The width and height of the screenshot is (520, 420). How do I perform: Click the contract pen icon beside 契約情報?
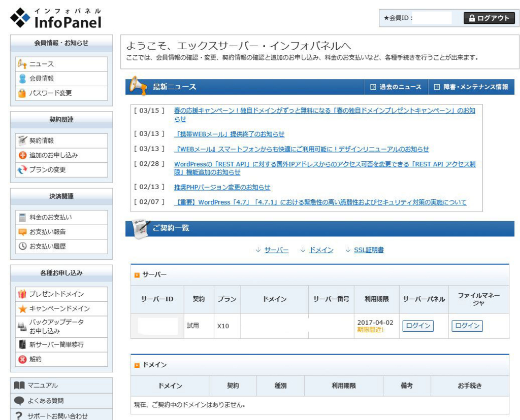pos(22,141)
